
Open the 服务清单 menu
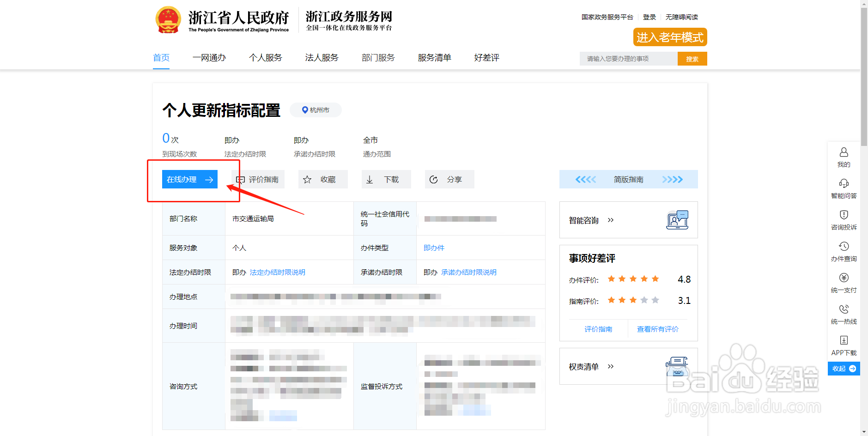[x=435, y=58]
